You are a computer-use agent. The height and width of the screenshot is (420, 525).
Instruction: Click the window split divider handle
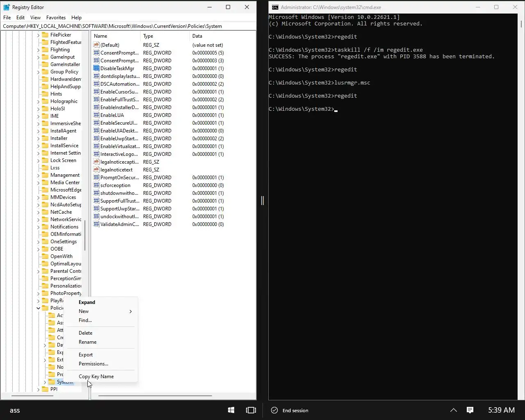[262, 201]
